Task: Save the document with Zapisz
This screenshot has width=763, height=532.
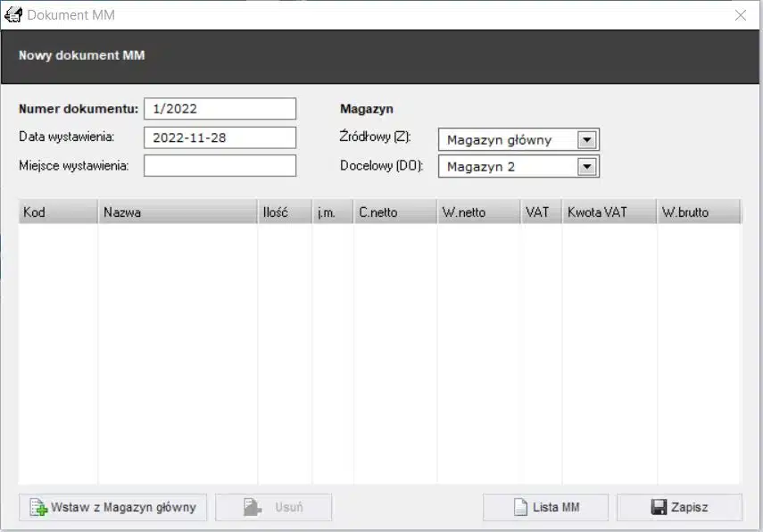Action: 679,508
